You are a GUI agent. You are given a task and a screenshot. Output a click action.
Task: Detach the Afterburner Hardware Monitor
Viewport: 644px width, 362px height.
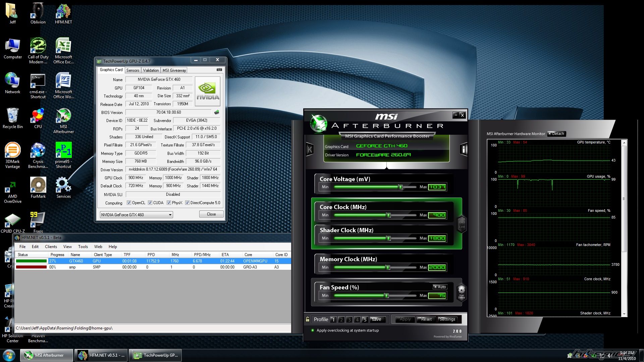point(556,134)
